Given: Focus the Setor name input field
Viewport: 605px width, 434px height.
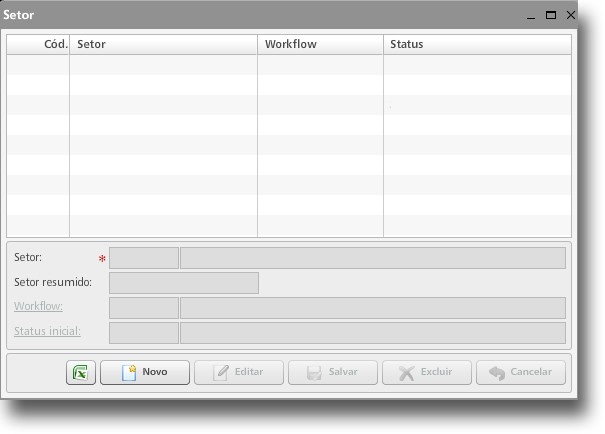Looking at the screenshot, I should (373, 258).
